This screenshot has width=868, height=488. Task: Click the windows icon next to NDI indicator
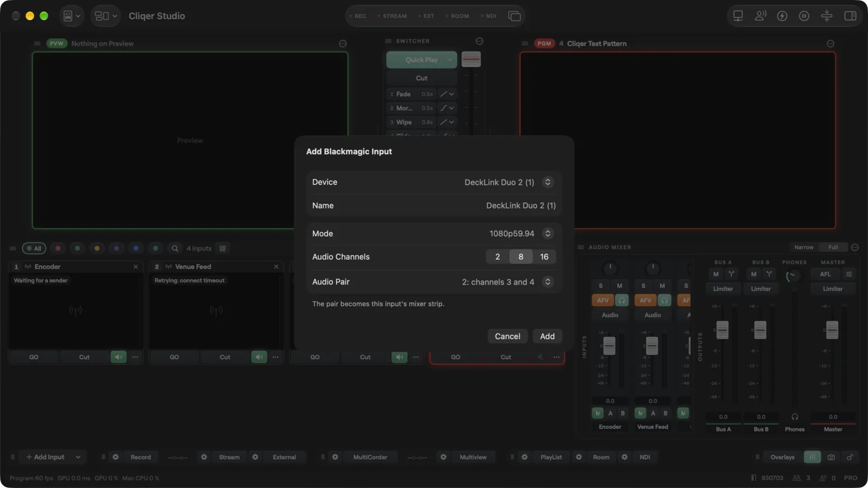point(514,16)
